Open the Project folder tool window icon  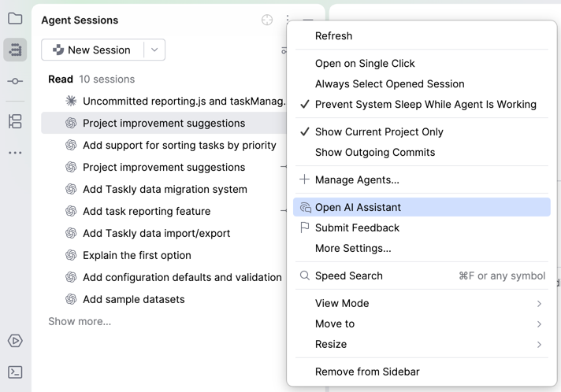(x=15, y=18)
